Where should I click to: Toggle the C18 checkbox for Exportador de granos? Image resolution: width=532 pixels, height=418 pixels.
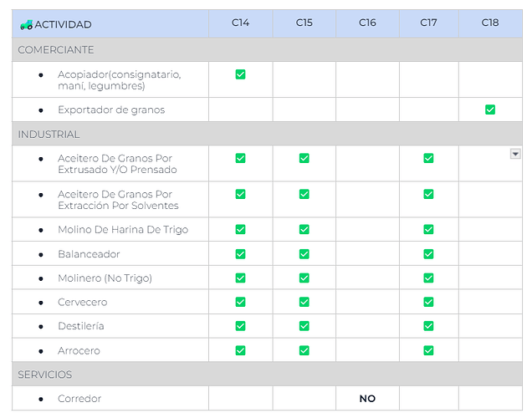[490, 110]
